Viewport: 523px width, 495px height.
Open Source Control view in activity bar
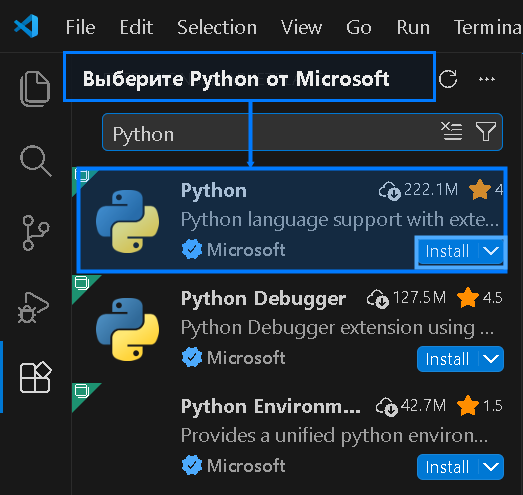36,232
